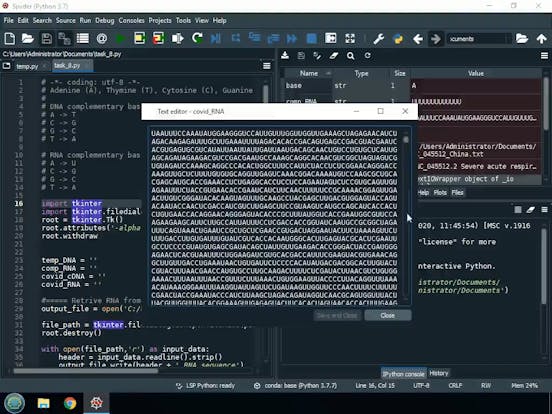Click Close button in the text editor dialog

[x=388, y=315]
